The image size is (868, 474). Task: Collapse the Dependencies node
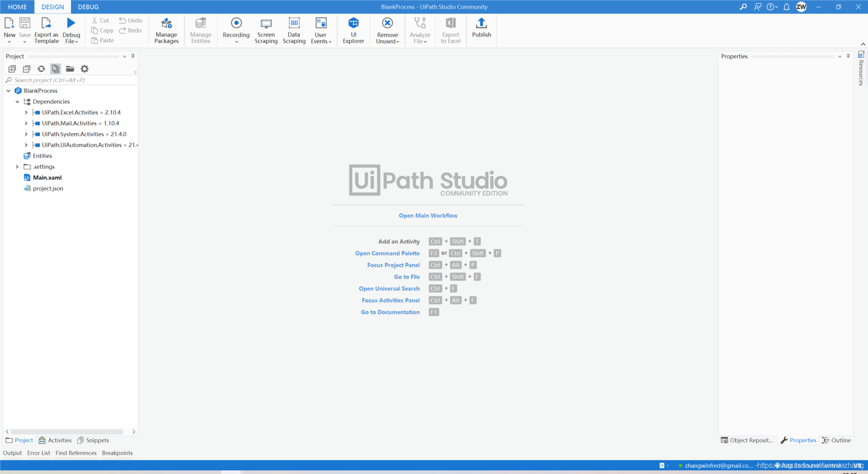[18, 102]
